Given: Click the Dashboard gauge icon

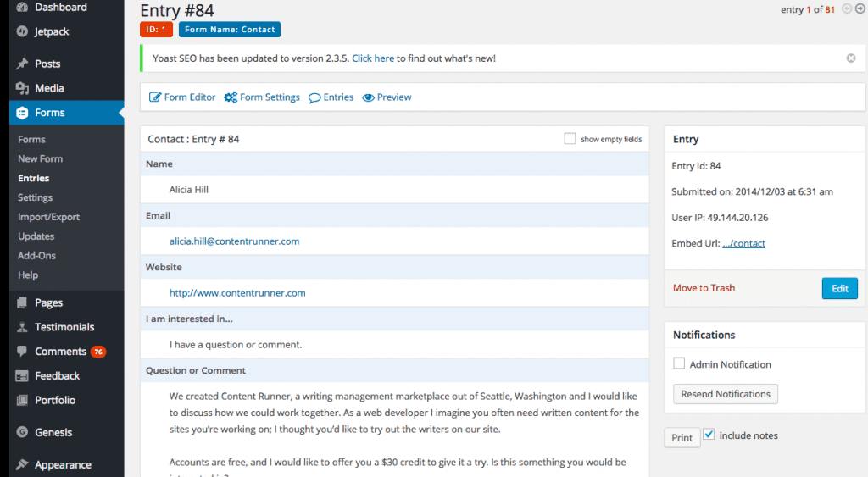Looking at the screenshot, I should click(x=22, y=7).
